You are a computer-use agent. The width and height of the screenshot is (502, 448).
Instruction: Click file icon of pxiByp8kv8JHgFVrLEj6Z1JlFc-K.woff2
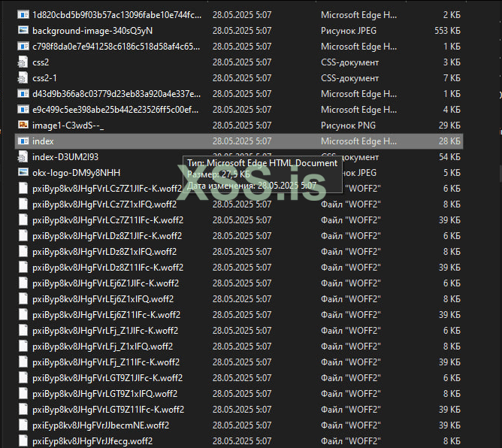pyautogui.click(x=23, y=283)
